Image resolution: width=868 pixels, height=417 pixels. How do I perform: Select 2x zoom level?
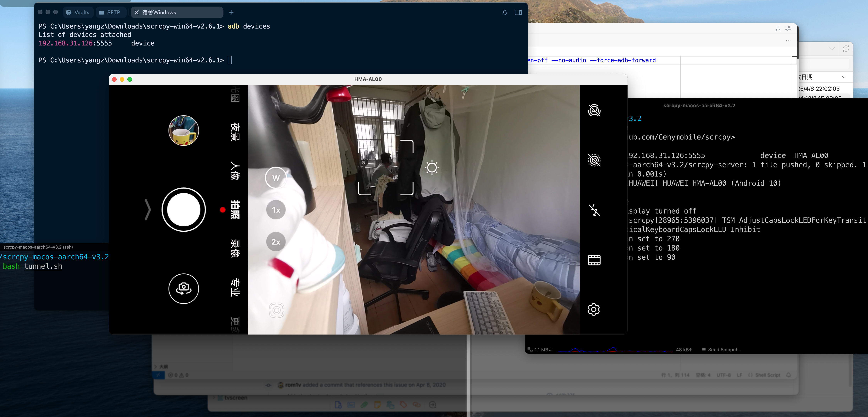tap(276, 242)
